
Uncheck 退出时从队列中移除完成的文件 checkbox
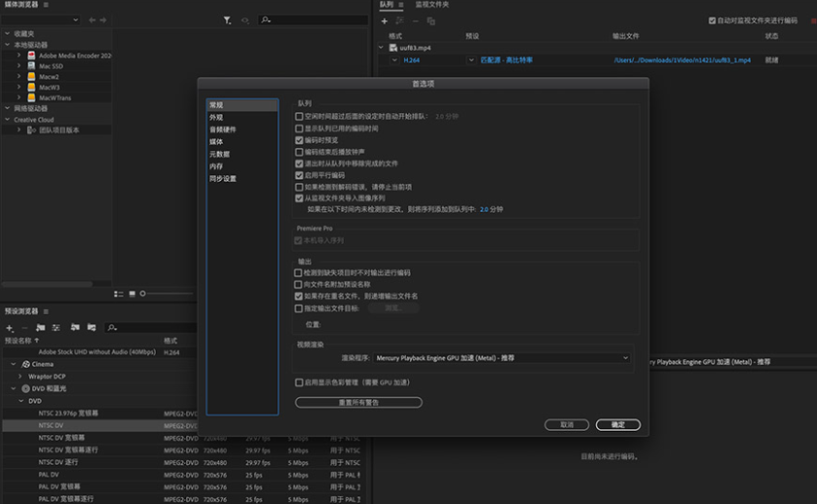[x=299, y=163]
